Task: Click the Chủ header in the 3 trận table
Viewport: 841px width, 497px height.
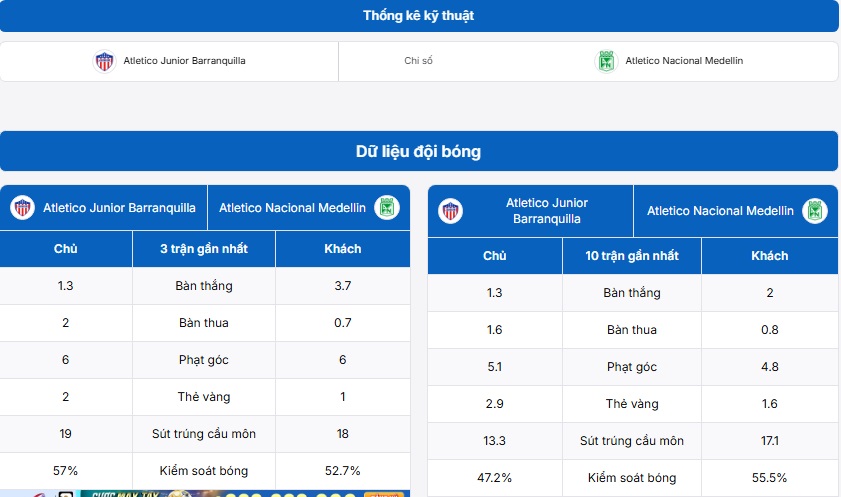Action: pos(65,249)
